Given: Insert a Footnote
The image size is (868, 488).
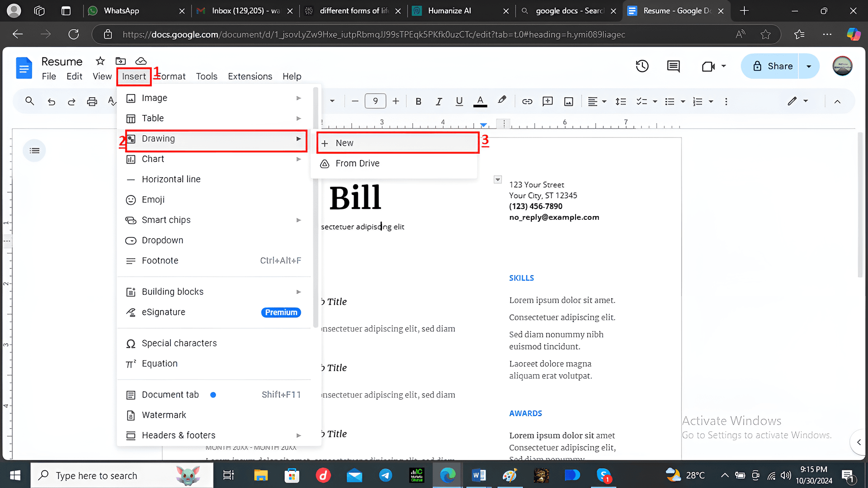Looking at the screenshot, I should [x=214, y=261].
